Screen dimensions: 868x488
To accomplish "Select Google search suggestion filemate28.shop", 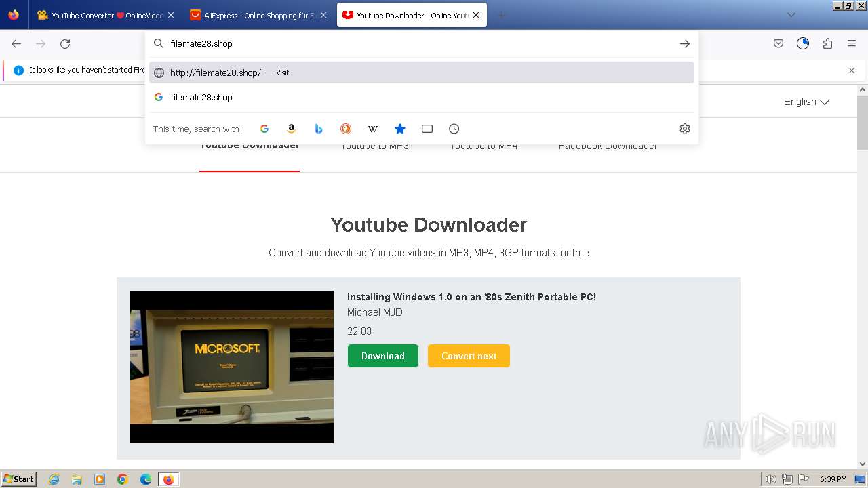I will (422, 97).
